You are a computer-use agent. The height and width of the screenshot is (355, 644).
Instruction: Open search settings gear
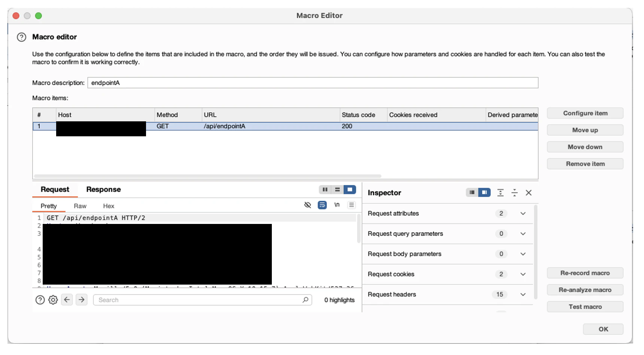click(x=53, y=300)
